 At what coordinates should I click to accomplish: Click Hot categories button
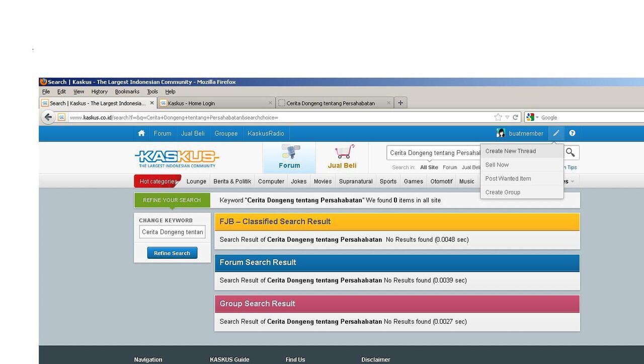[x=157, y=181]
